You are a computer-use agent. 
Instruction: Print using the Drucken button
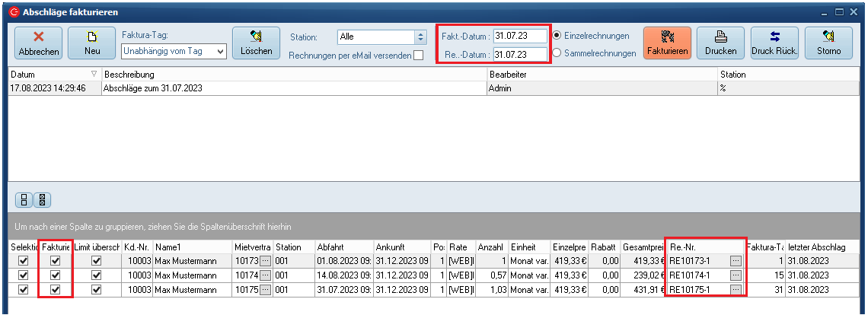pos(720,43)
